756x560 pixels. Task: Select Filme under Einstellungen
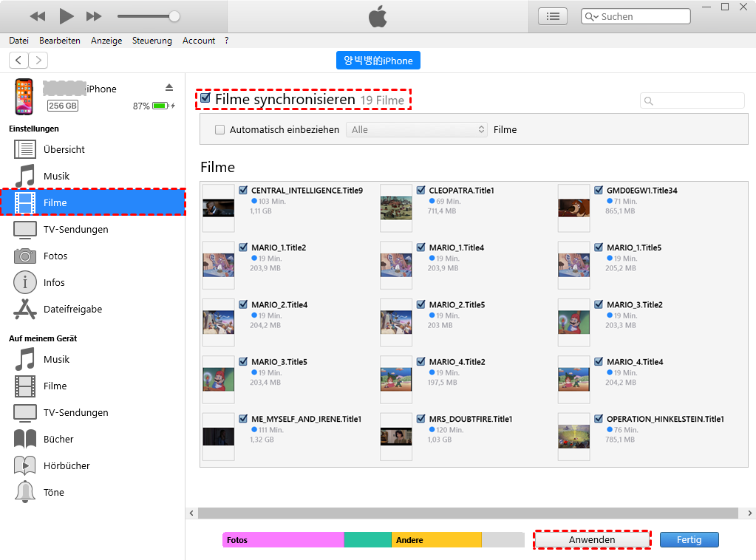92,202
